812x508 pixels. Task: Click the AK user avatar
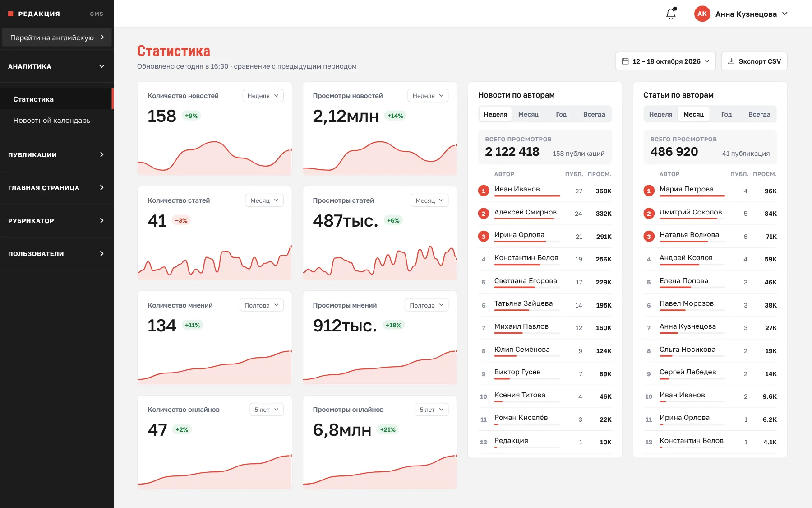702,14
